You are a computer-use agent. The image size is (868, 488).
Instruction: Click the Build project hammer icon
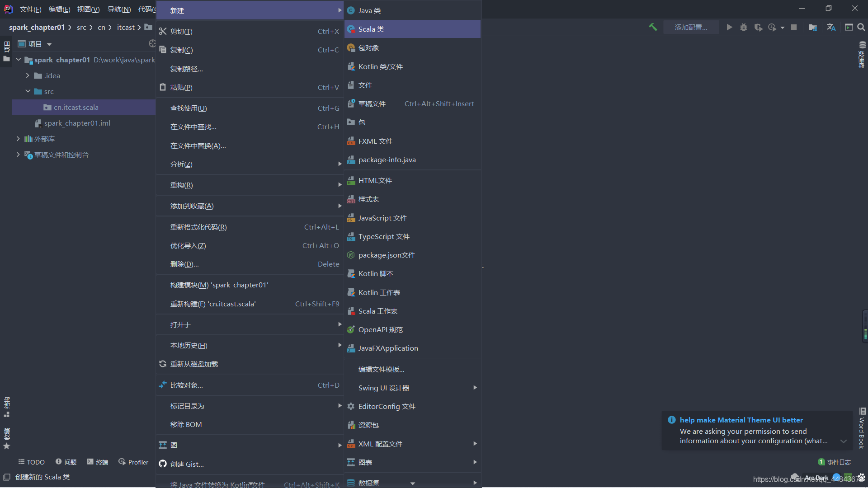[653, 27]
